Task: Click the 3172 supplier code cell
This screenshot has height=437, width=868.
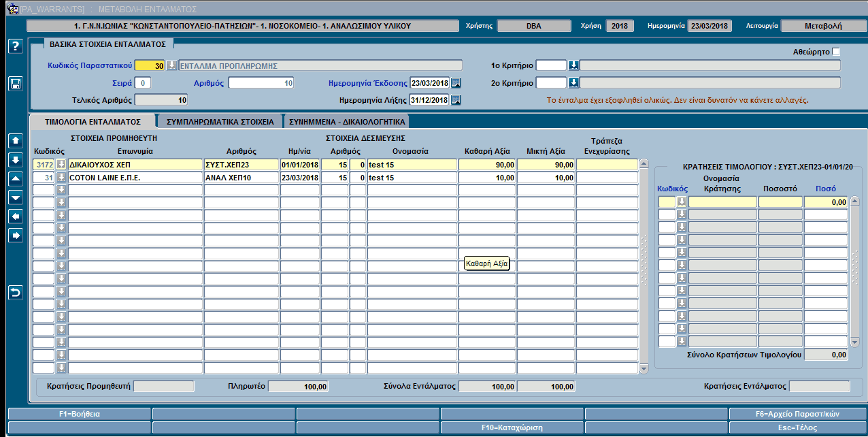Action: pyautogui.click(x=44, y=165)
